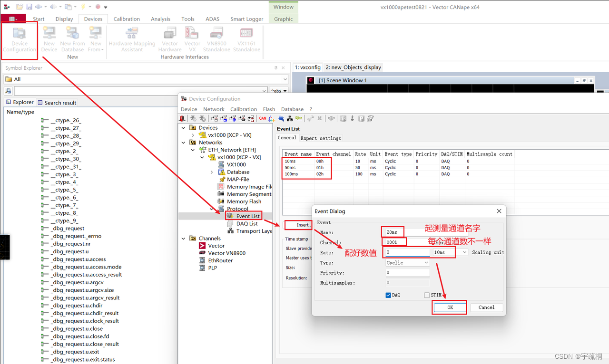The height and width of the screenshot is (364, 609).
Task: Open Flash menu in Device Configuration
Action: click(269, 109)
